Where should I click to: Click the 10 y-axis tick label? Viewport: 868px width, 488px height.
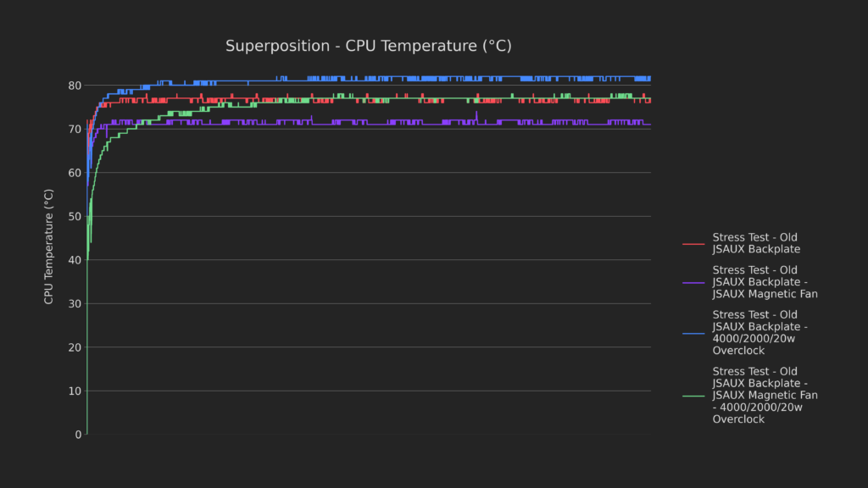75,391
